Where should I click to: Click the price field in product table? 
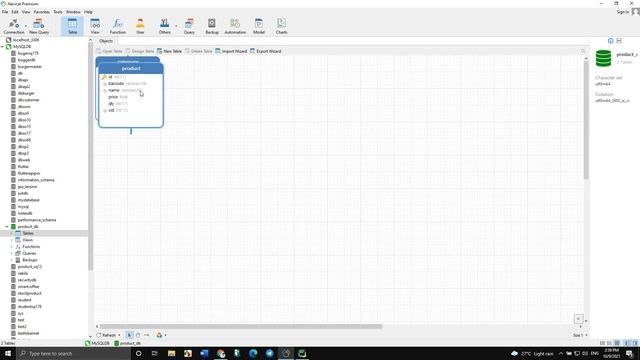tap(113, 97)
